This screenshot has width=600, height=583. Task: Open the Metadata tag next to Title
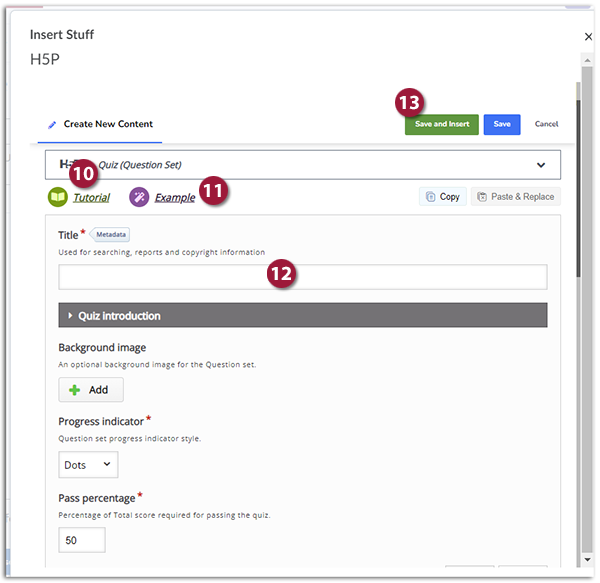coord(111,235)
